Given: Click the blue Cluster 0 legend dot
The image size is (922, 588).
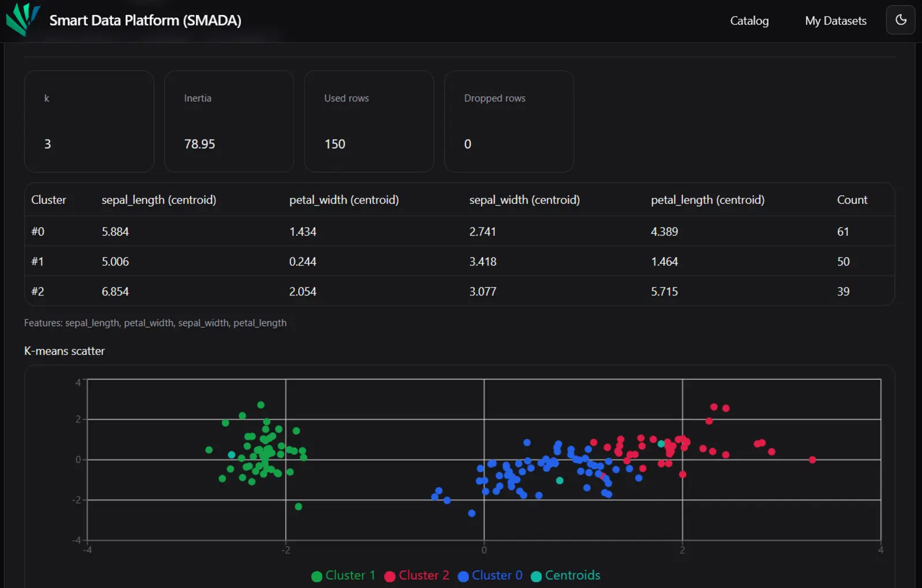Looking at the screenshot, I should [x=463, y=576].
